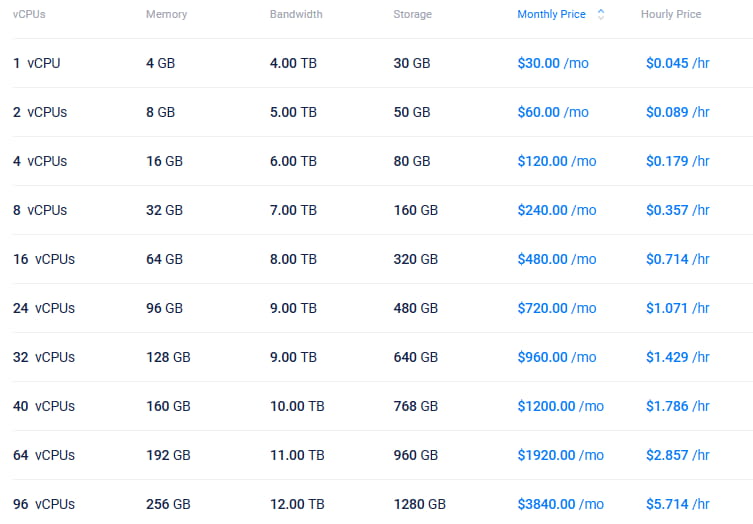The height and width of the screenshot is (524, 753).
Task: Sort table by Memory column header
Action: pyautogui.click(x=166, y=15)
